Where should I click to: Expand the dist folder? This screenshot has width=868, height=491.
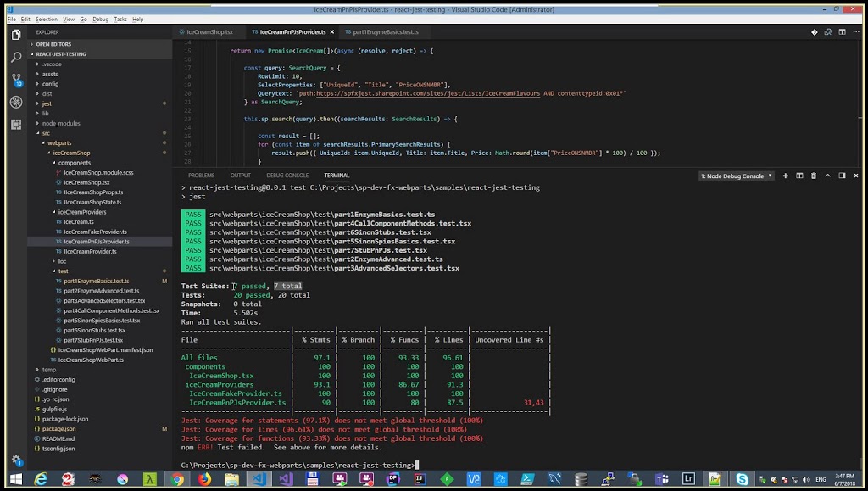point(47,94)
